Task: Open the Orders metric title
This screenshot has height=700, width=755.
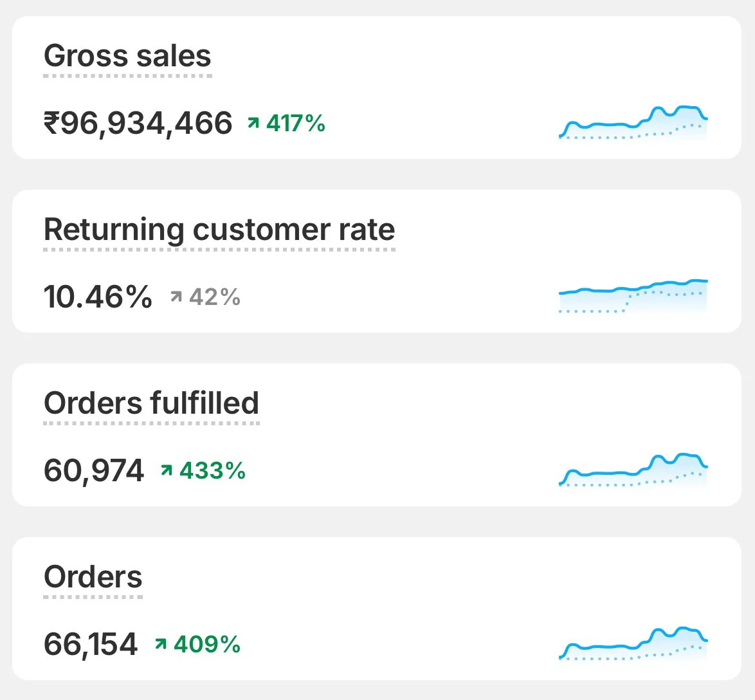Action: pos(93,577)
